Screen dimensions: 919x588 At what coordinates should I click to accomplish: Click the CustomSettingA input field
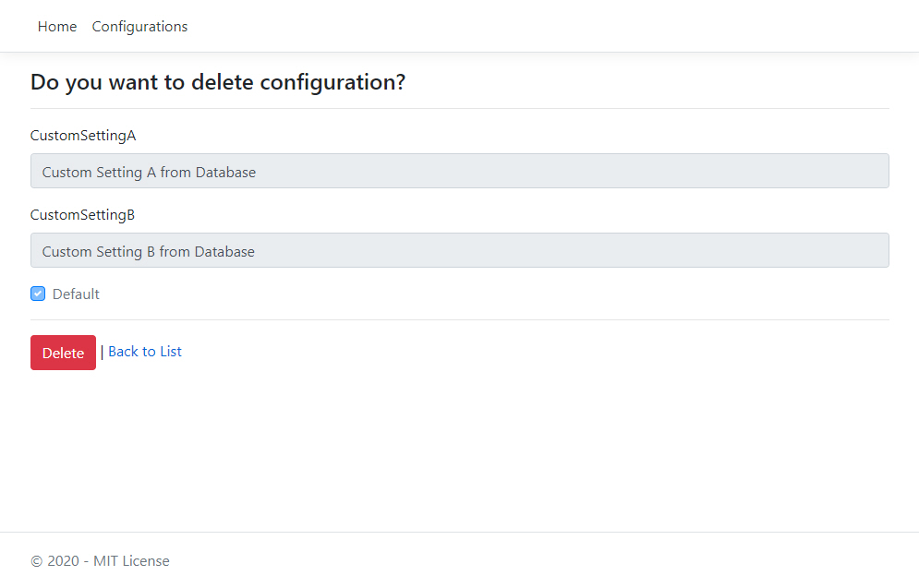pyautogui.click(x=459, y=172)
